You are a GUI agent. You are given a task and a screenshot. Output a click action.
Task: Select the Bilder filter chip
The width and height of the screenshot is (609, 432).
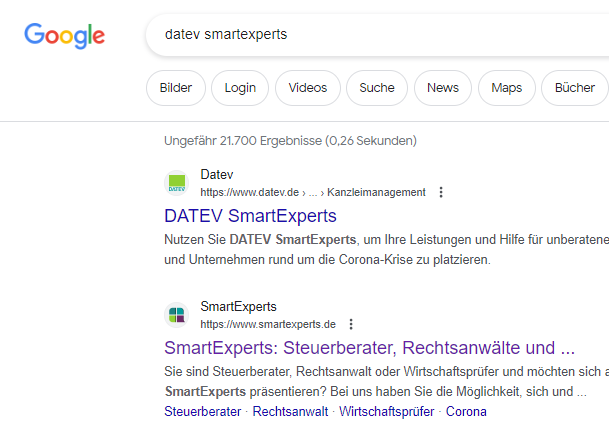click(176, 88)
